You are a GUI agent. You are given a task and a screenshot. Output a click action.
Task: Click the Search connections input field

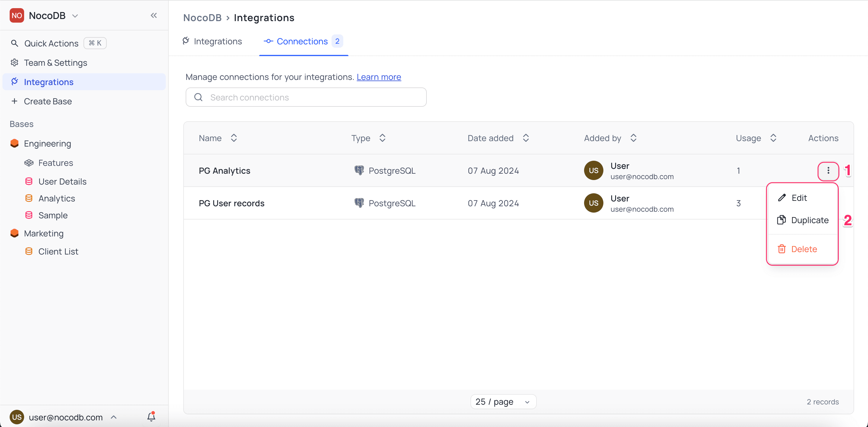(x=306, y=97)
